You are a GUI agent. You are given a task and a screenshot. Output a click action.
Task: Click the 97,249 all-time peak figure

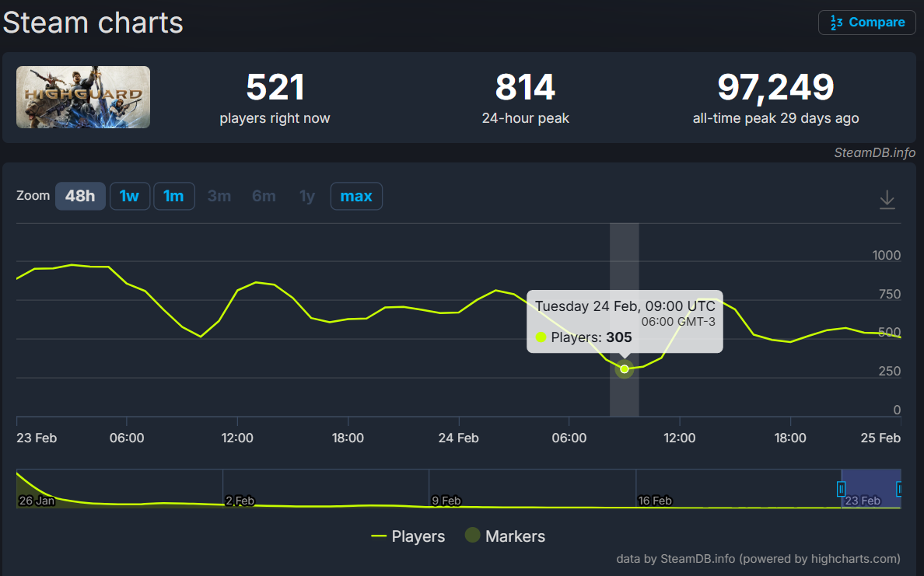(775, 87)
